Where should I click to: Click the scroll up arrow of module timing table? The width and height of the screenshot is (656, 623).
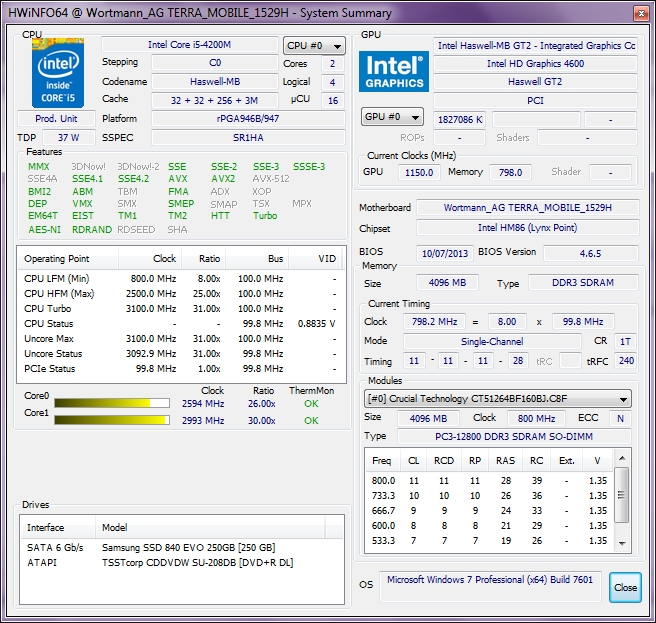coord(622,458)
